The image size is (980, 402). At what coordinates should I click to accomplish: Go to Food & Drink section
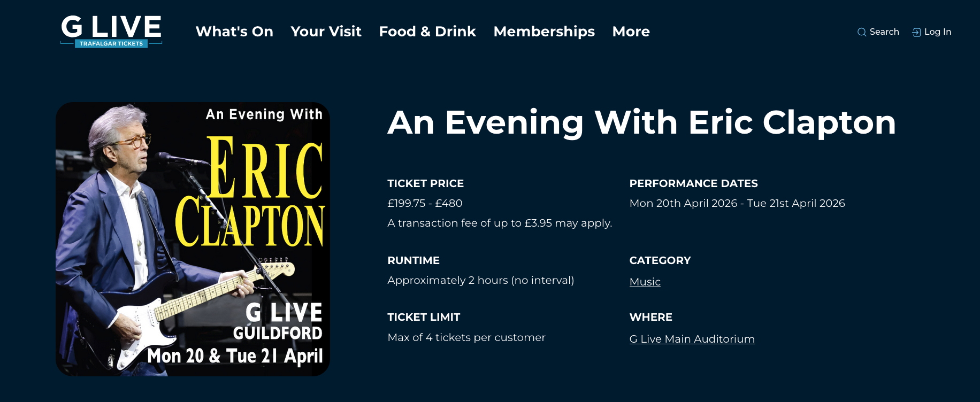[427, 32]
